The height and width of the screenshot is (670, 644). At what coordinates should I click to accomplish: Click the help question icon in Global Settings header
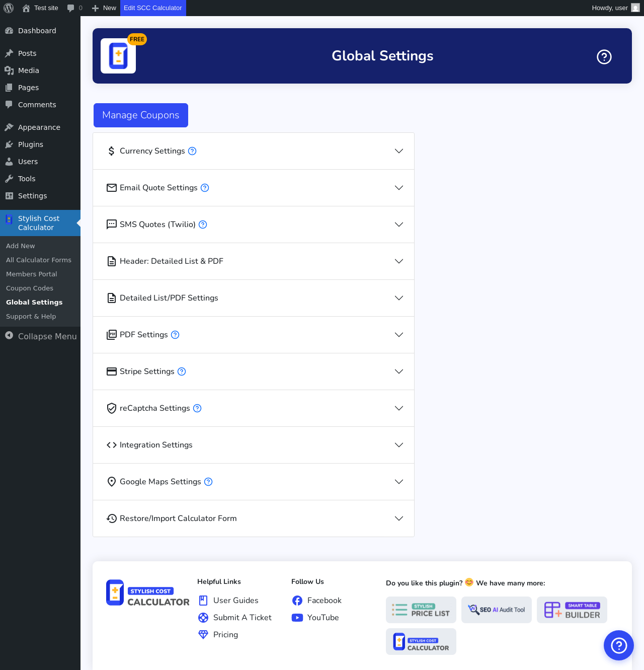pyautogui.click(x=604, y=57)
